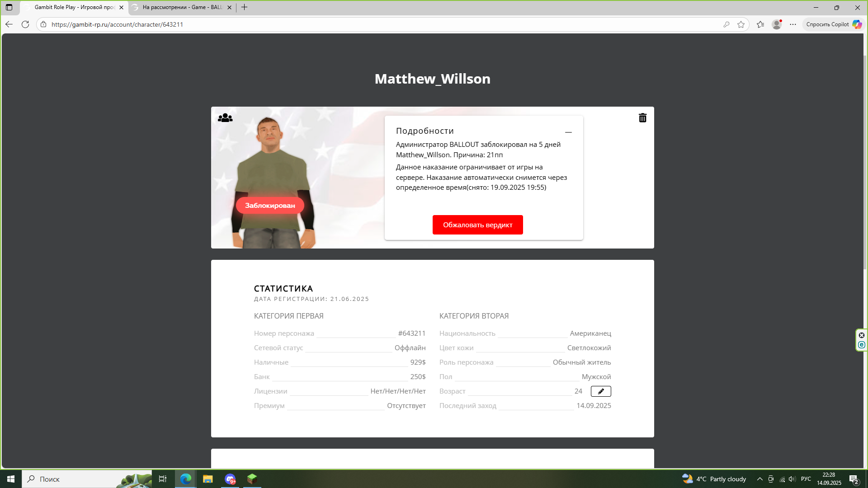Viewport: 868px width, 488px height.
Task: Open the favorites list icon
Action: [760, 24]
